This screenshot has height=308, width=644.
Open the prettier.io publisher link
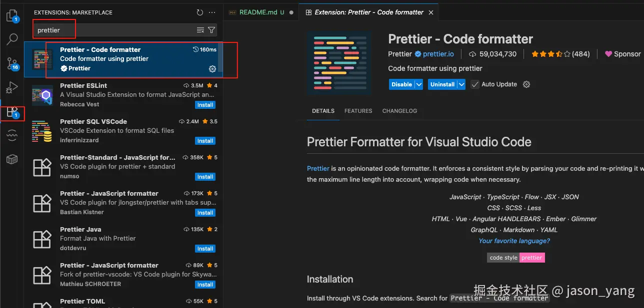pos(438,54)
